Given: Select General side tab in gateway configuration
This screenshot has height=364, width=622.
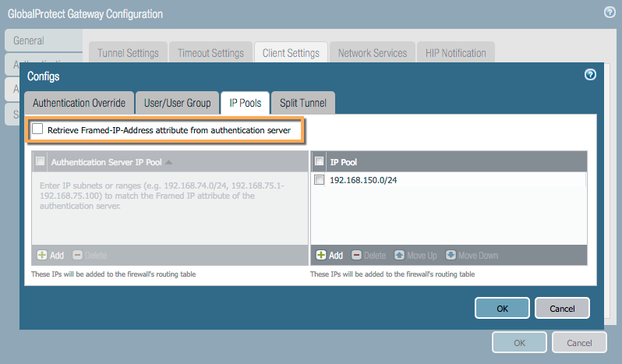Looking at the screenshot, I should point(44,41).
